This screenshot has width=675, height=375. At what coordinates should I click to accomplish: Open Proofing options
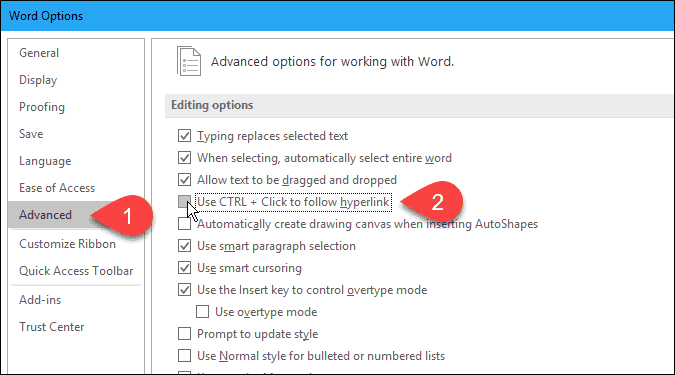(x=42, y=107)
